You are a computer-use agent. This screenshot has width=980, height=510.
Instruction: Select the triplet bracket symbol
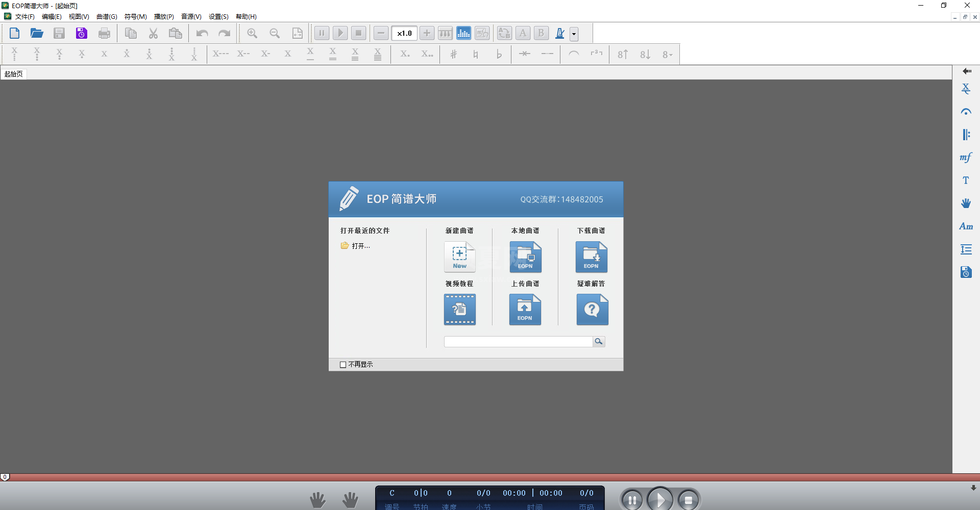pos(596,54)
